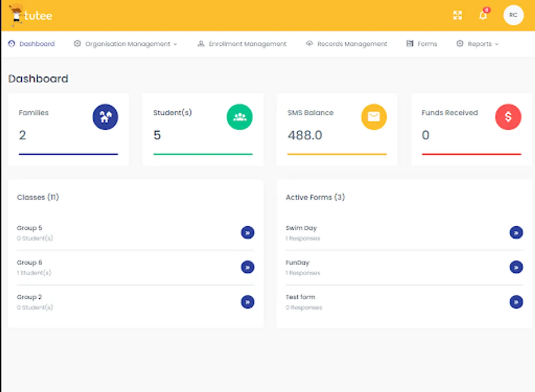Click the Dashboard gauge icon in nav
Viewport: 535px width, 392px height.
12,44
